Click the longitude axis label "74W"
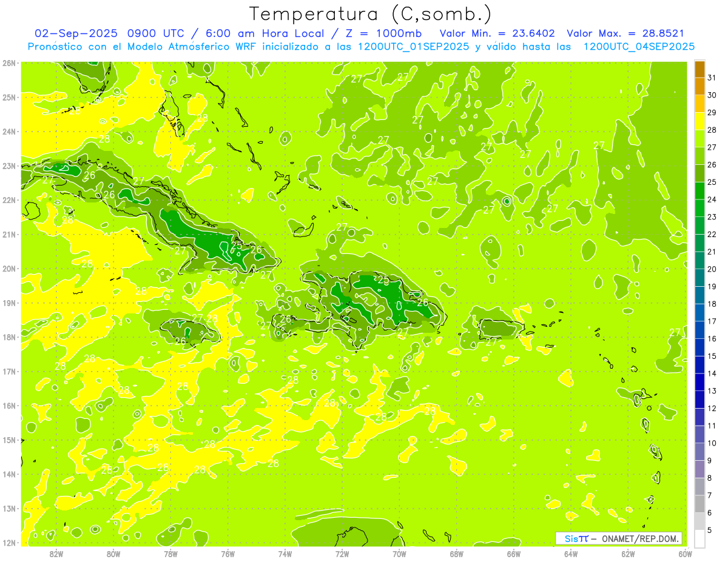Image resolution: width=728 pixels, height=562 pixels. (285, 554)
